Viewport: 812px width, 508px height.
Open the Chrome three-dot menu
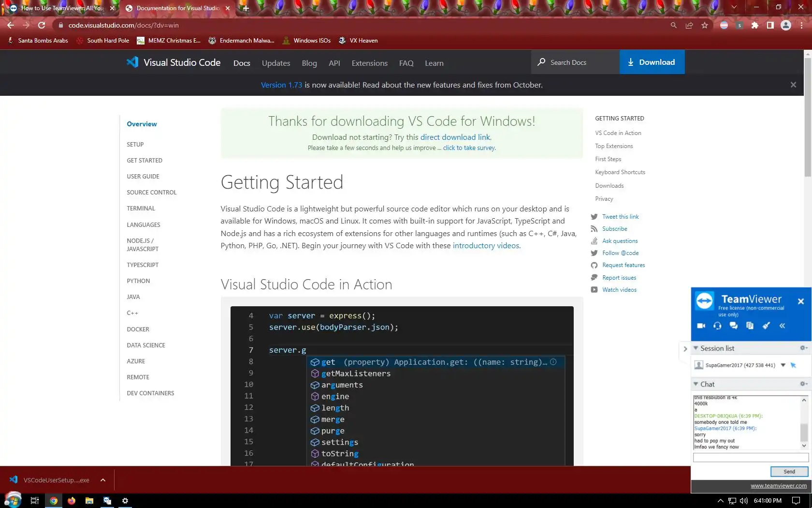tap(802, 25)
